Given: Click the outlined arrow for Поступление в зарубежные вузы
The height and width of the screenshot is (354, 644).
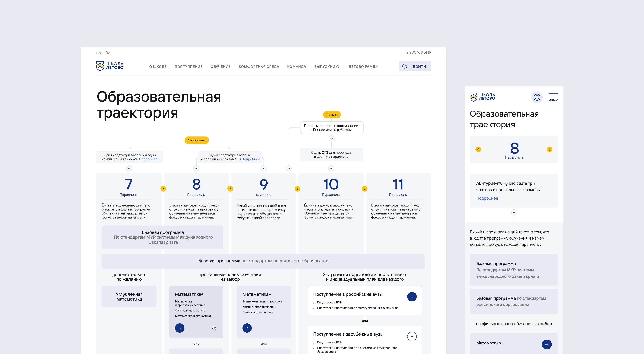Looking at the screenshot, I should tap(412, 336).
